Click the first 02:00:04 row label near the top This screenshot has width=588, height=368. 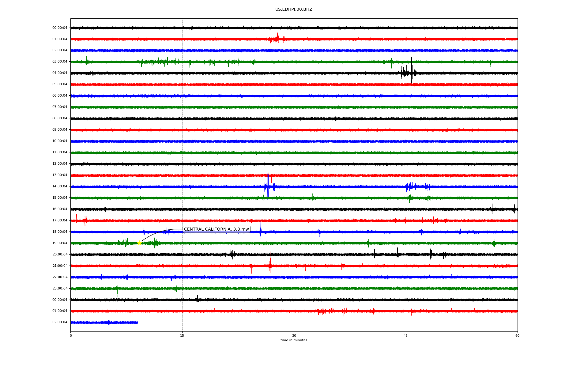pos(60,50)
